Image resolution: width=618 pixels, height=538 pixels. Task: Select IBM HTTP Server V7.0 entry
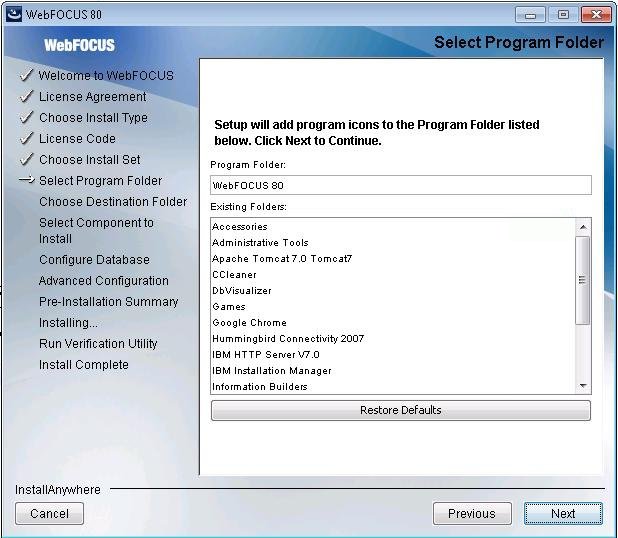coord(393,355)
